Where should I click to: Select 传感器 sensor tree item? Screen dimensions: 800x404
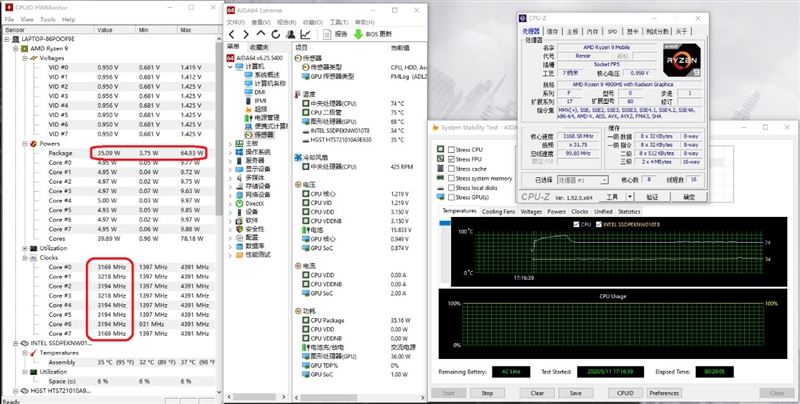pyautogui.click(x=259, y=135)
